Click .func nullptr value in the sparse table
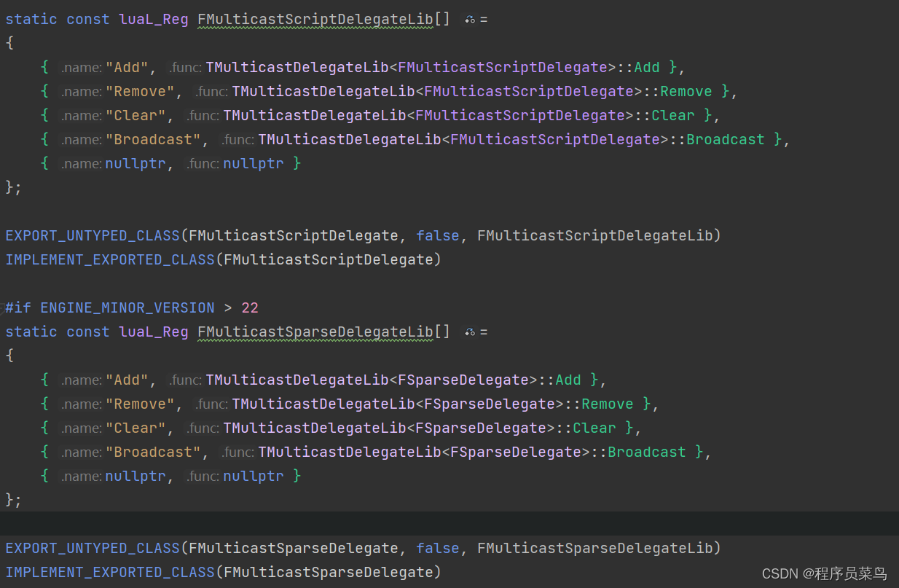 click(254, 476)
